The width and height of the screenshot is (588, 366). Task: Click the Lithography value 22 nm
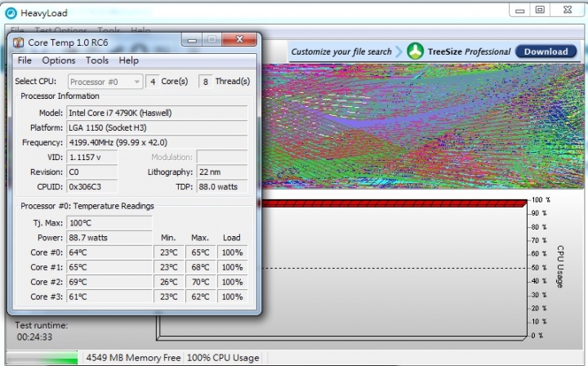pyautogui.click(x=222, y=172)
